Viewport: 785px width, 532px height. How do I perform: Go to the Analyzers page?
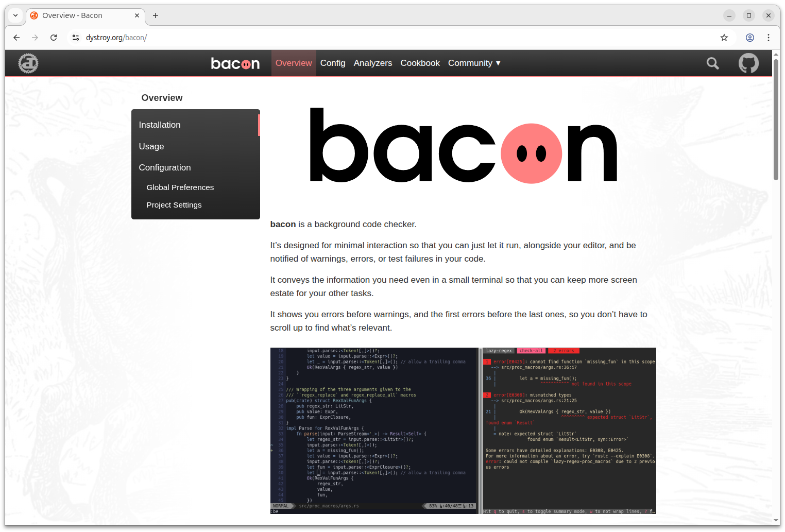[372, 63]
